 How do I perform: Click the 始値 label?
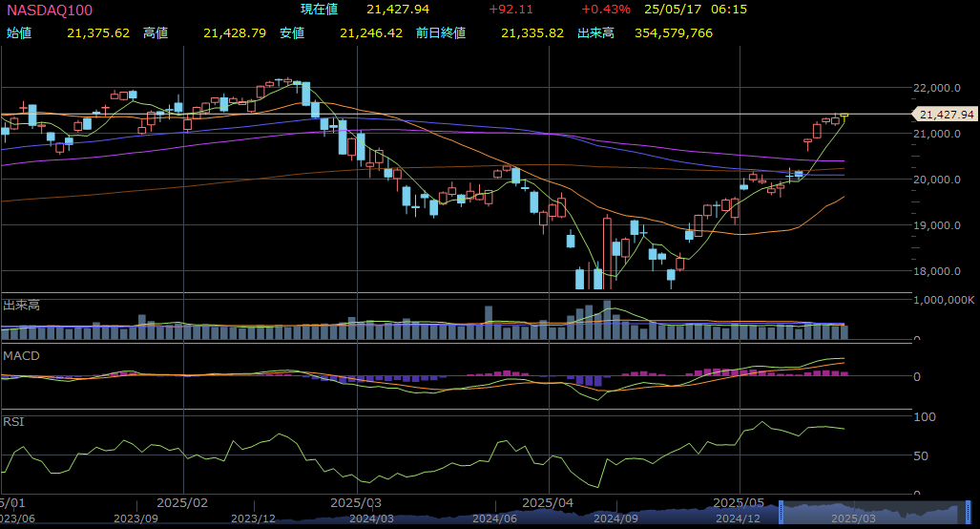pyautogui.click(x=19, y=33)
